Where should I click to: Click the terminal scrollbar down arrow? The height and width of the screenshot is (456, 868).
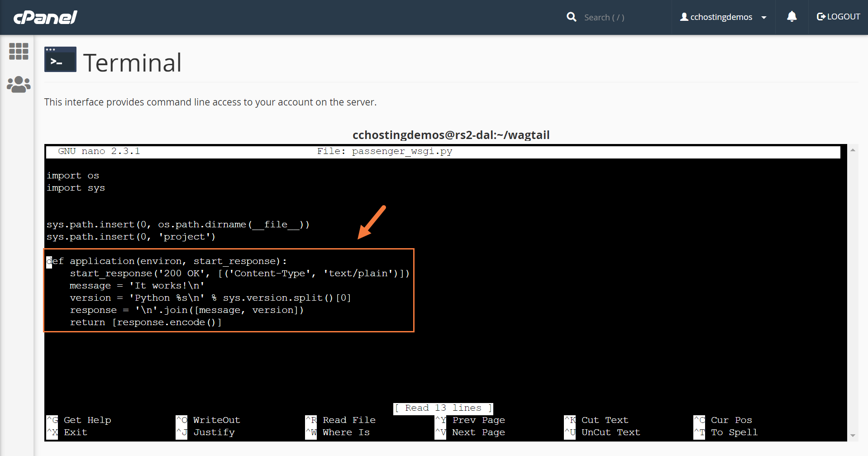(853, 436)
